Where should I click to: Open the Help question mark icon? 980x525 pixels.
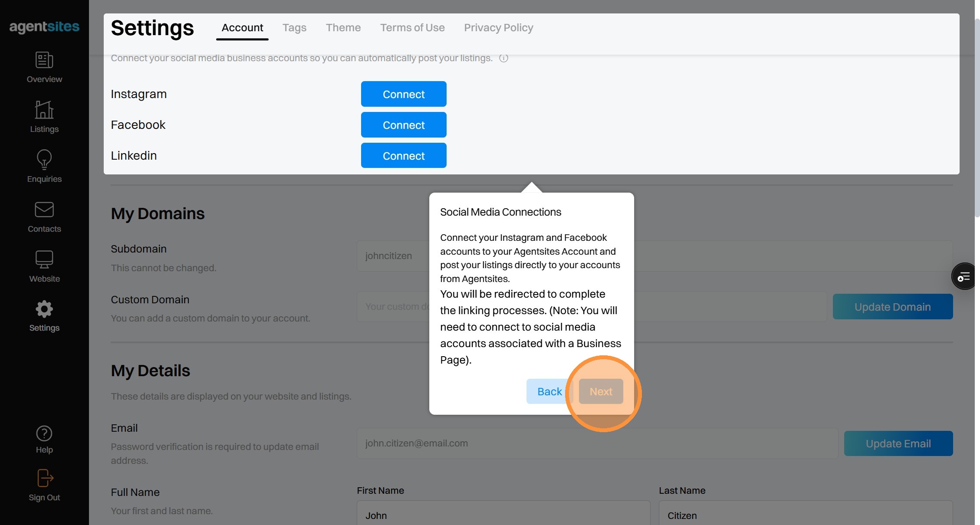(44, 433)
